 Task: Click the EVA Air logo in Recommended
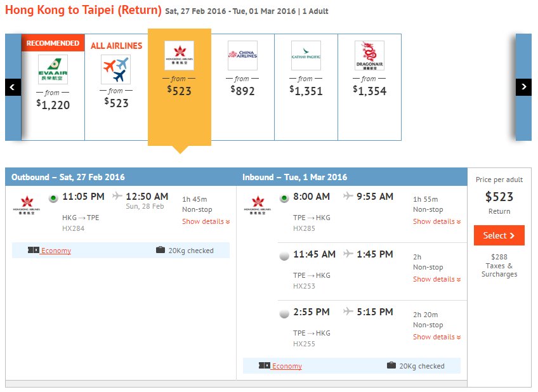coord(53,69)
